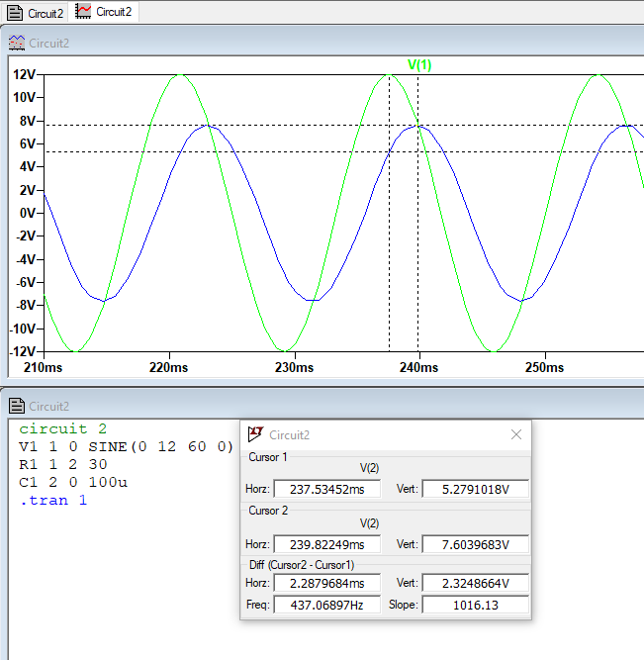The height and width of the screenshot is (660, 644).
Task: Close the Circuit2 cursor readout dialog
Action: coord(515,434)
